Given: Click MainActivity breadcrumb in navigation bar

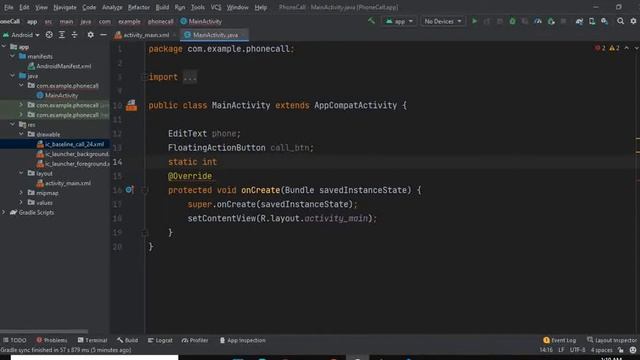Looking at the screenshot, I should click(202, 21).
